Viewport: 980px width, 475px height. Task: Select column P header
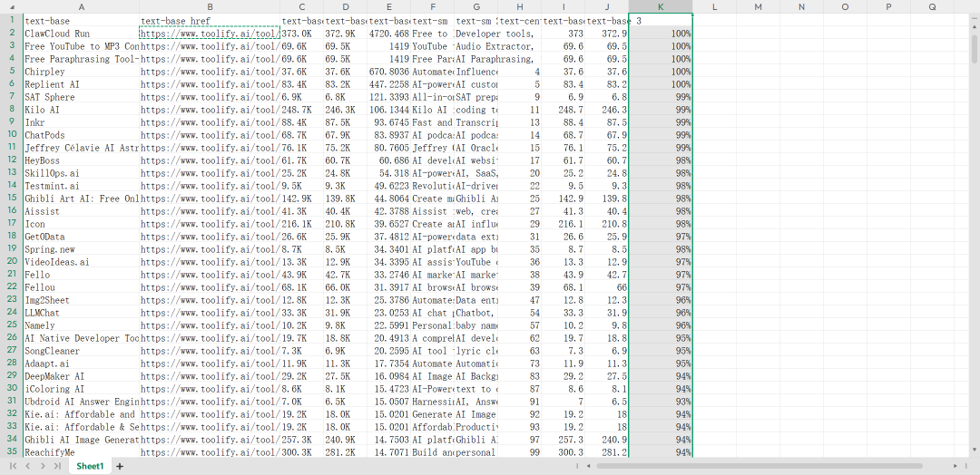click(888, 7)
